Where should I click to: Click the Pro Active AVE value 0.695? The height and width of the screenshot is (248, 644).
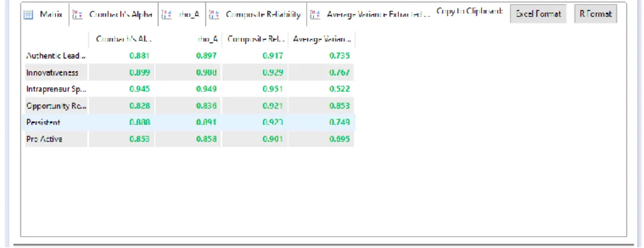[339, 139]
